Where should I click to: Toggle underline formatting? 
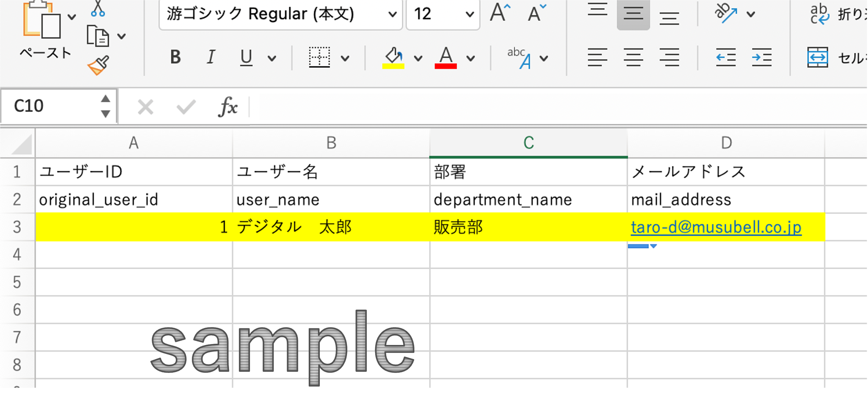point(246,57)
